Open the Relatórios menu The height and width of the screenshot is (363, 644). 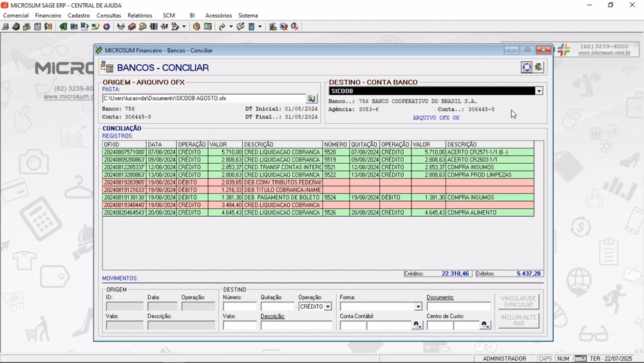click(140, 15)
